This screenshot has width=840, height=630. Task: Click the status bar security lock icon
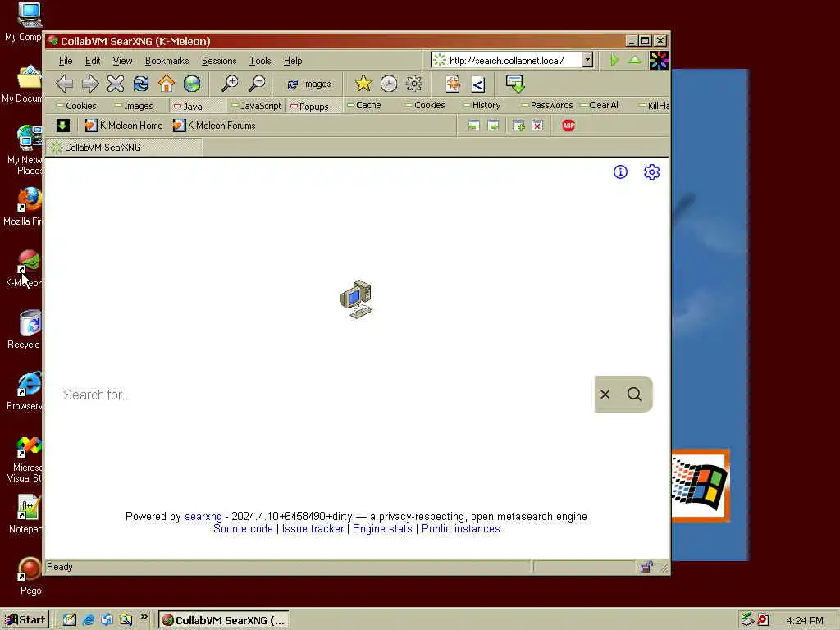(646, 567)
